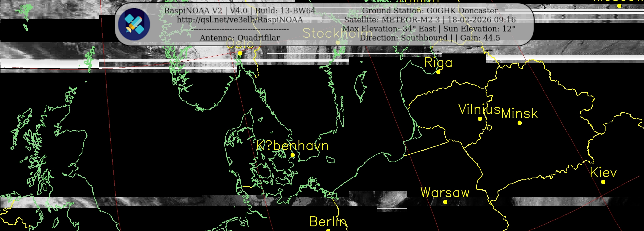The width and height of the screenshot is (644, 231).
Task: Click the Vilnius city label
Action: pyautogui.click(x=479, y=109)
